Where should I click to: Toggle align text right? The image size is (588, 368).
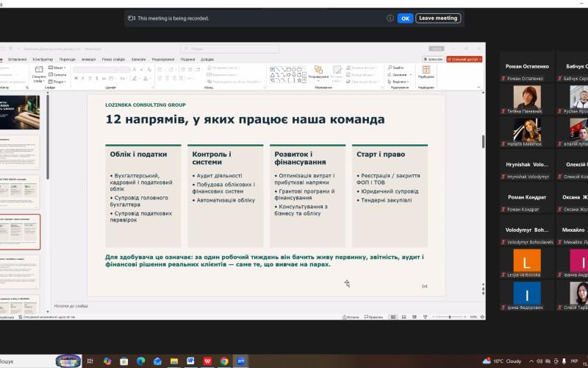click(x=174, y=78)
